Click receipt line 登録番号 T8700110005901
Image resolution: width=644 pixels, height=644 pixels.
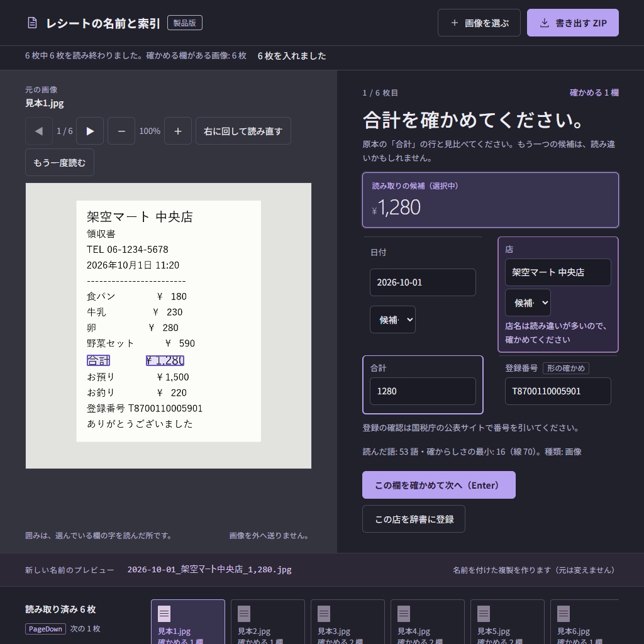point(145,408)
